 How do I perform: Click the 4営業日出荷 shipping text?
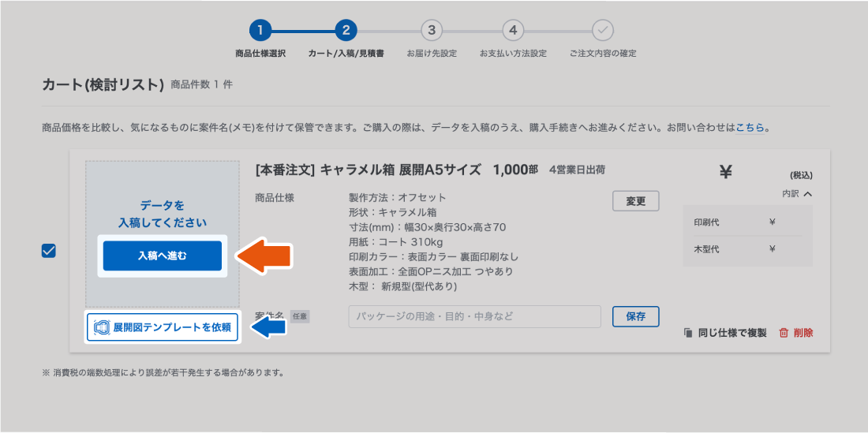click(578, 170)
